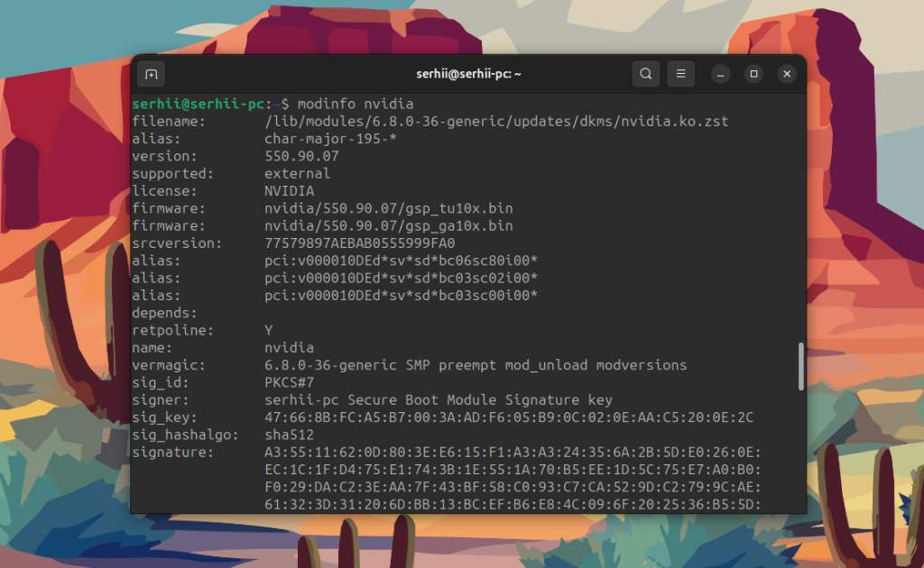
Task: Click the signer Secure Boot Module Signature key
Action: coord(439,400)
